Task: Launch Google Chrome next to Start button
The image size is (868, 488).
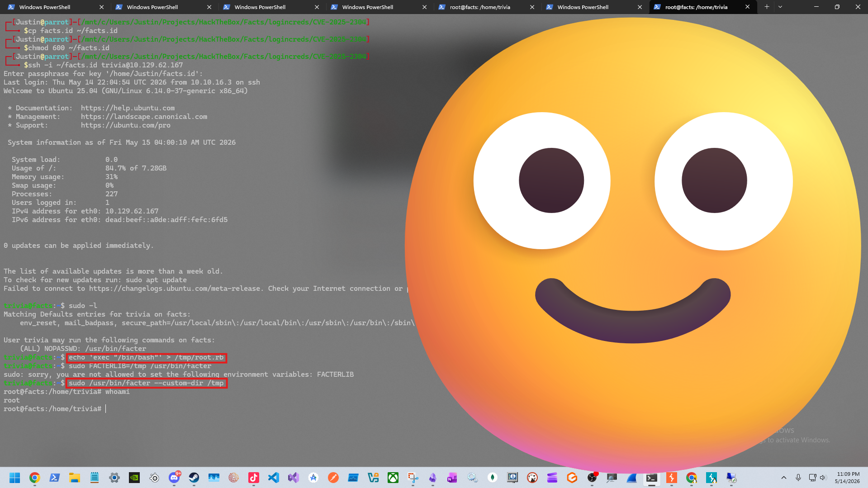Action: click(x=35, y=478)
